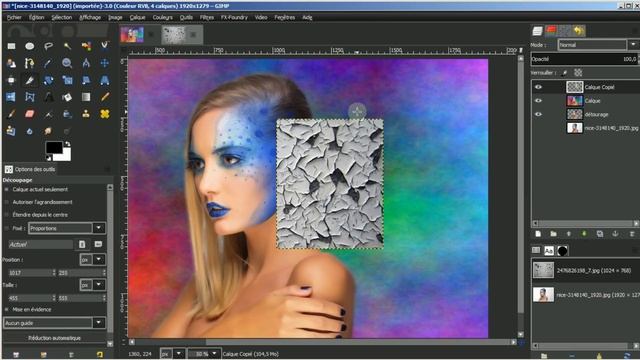Image resolution: width=640 pixels, height=360 pixels.
Task: Select the Select by Color tool
Action: pyautogui.click(x=86, y=46)
